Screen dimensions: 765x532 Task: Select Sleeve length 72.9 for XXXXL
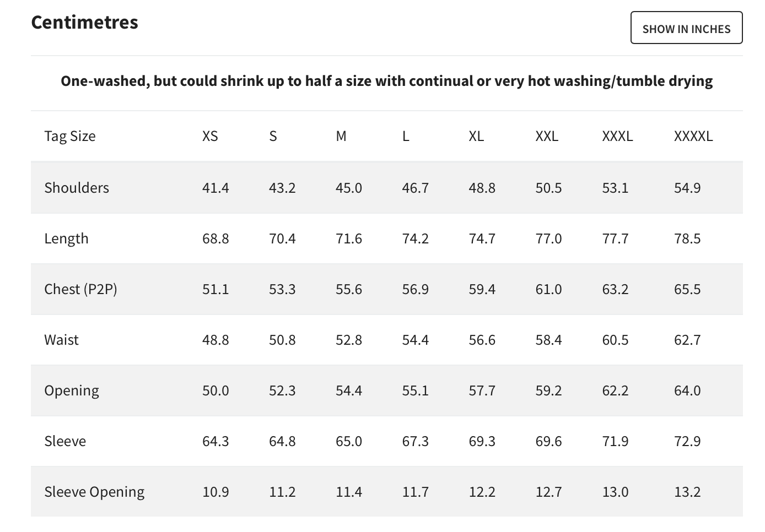(x=687, y=441)
